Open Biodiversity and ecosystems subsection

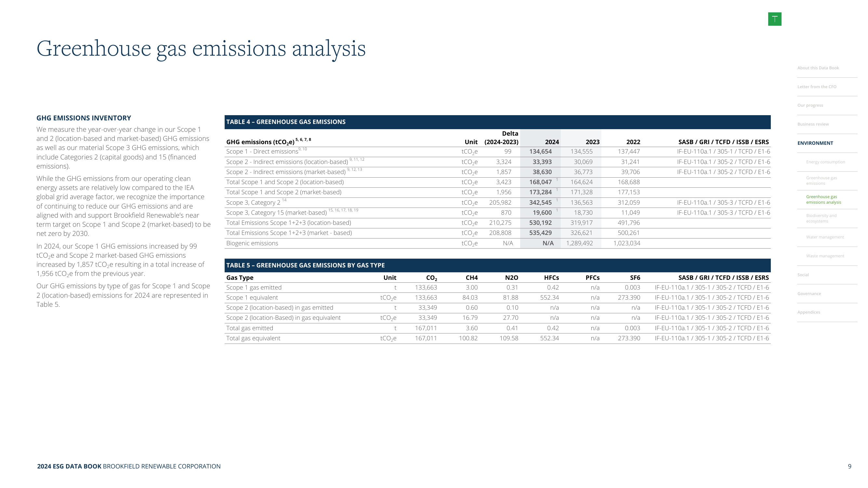click(821, 218)
